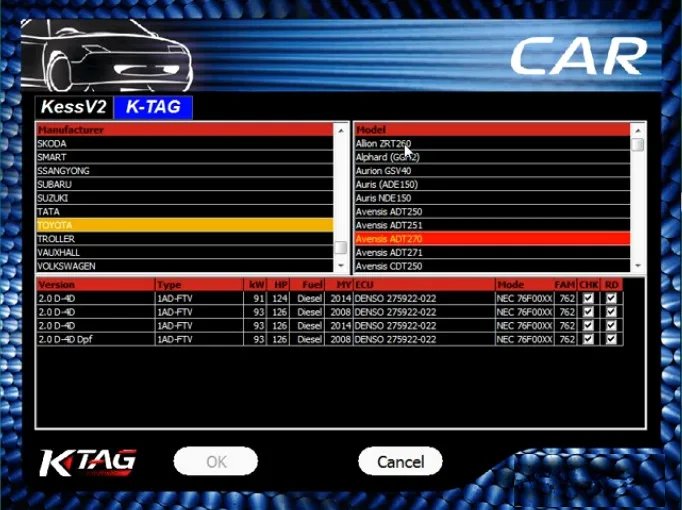This screenshot has height=510, width=682.
Task: Choose Avensis ADT250 model
Action: (492, 212)
